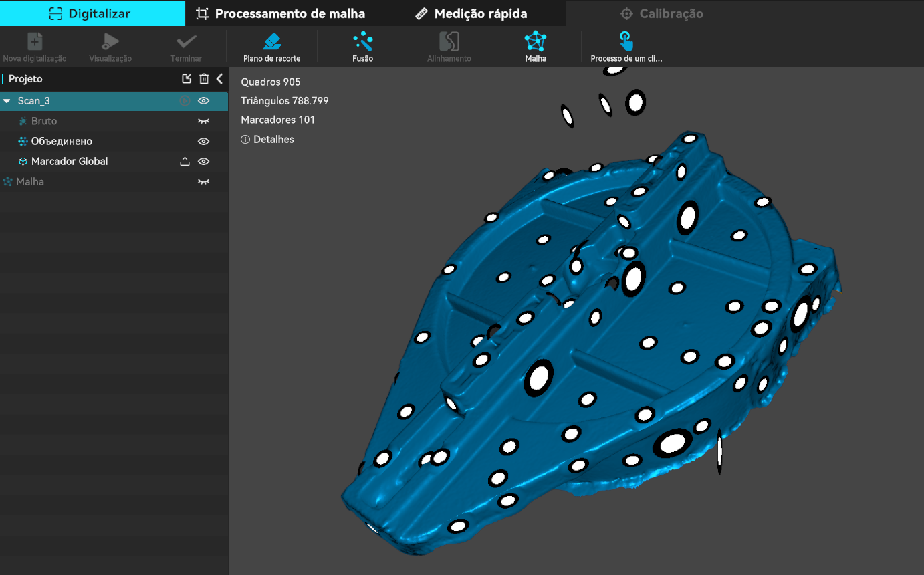Click the Malha mesh icon in tree
Viewport: 924px width, 575px height.
(8, 181)
